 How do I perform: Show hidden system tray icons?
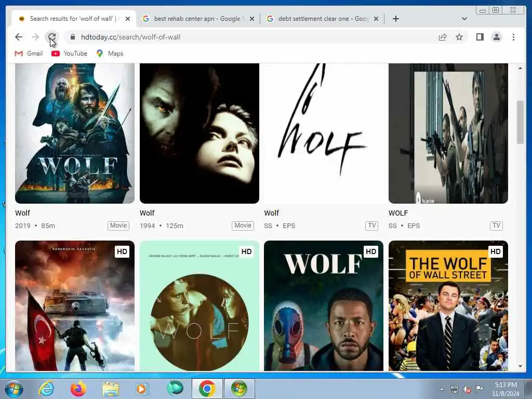point(442,390)
